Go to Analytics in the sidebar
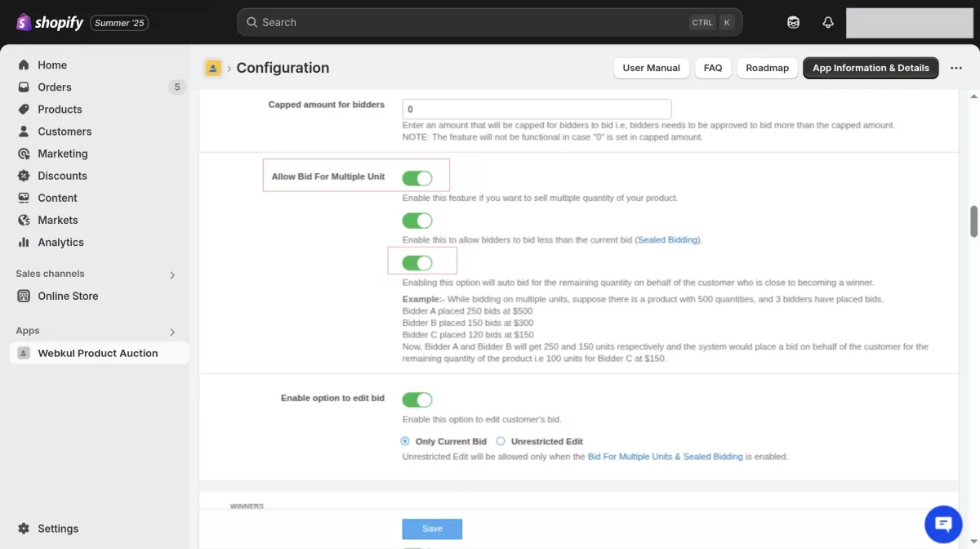The width and height of the screenshot is (980, 549). point(60,243)
